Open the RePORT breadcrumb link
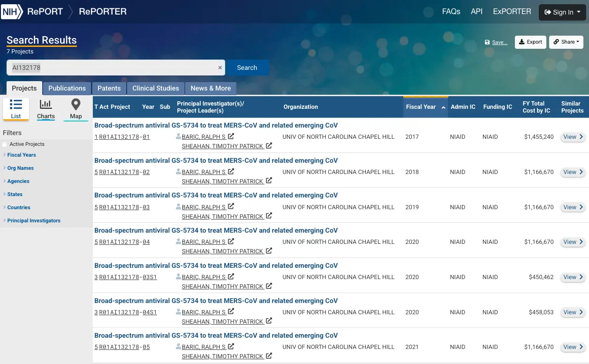589x364 pixels. coord(45,12)
